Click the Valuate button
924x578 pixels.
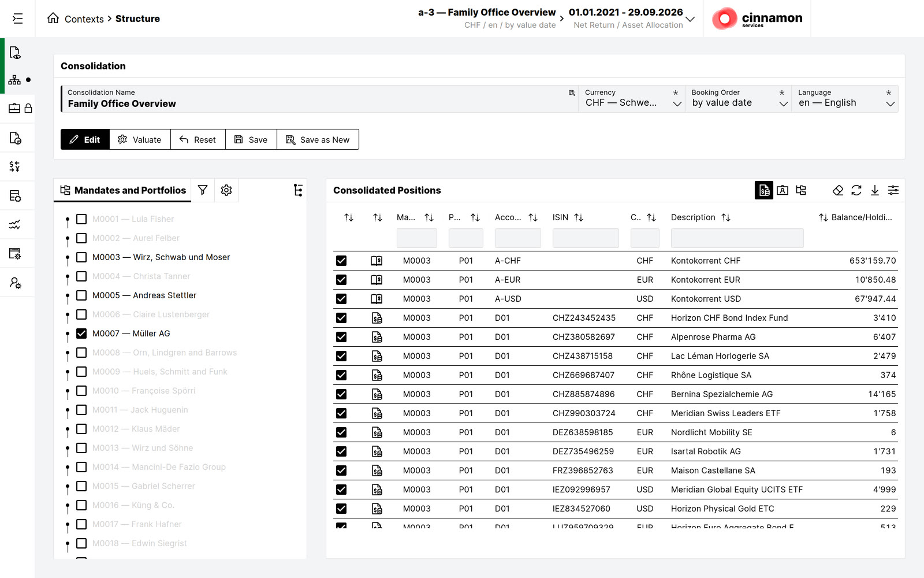(140, 139)
